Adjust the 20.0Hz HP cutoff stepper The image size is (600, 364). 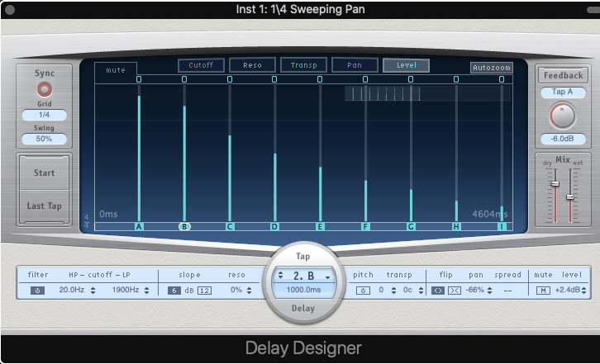(x=93, y=291)
